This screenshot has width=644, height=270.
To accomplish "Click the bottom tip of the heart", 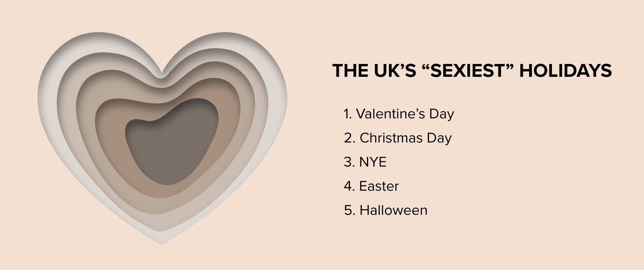I will (162, 243).
